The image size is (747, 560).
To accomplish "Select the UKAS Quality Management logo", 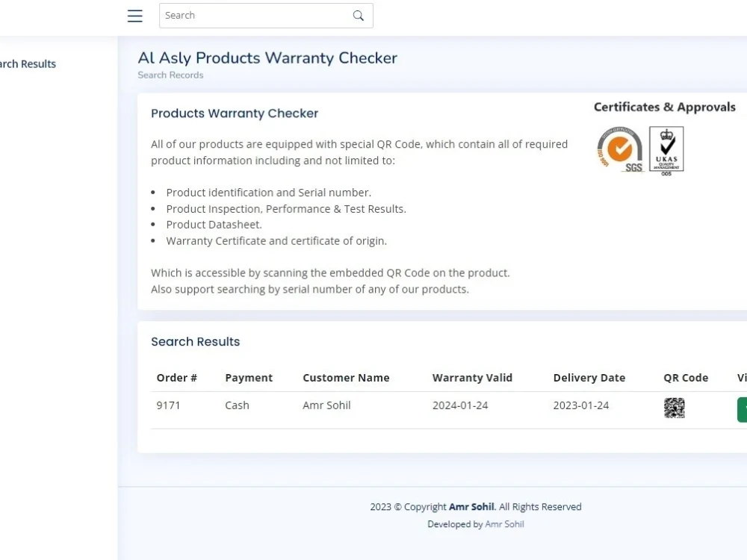I will coord(666,149).
